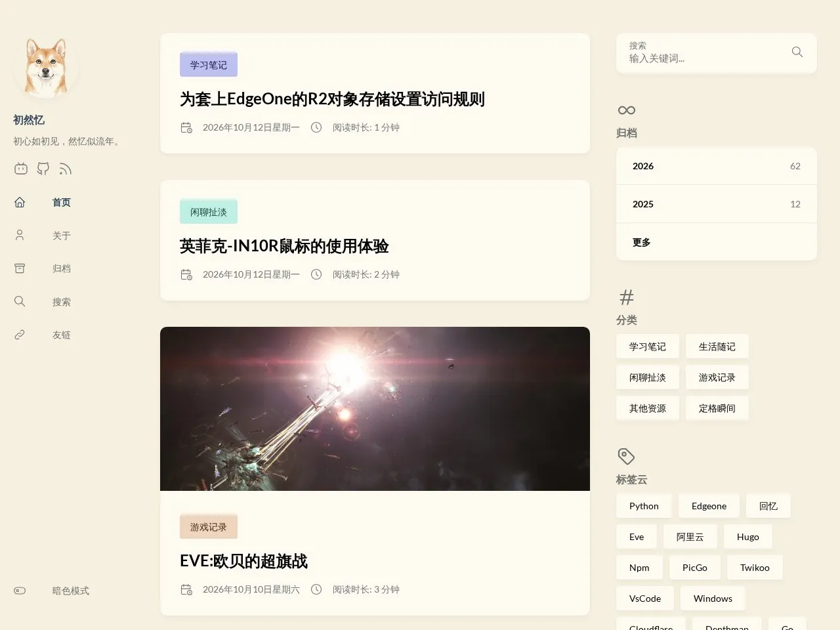Open article EVE:欧贝的超旗战
Image resolution: width=840 pixels, height=630 pixels.
[243, 561]
